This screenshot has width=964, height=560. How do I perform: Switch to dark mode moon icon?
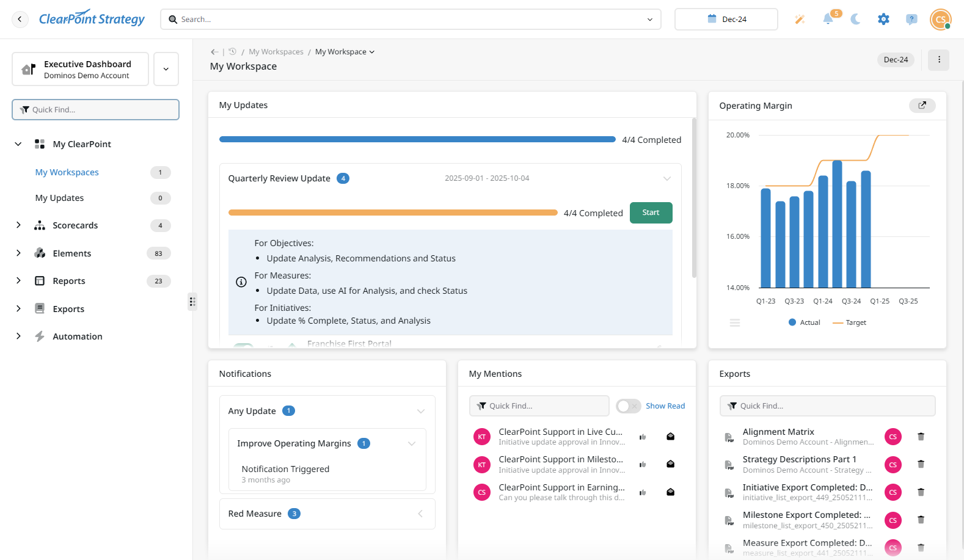(x=855, y=20)
